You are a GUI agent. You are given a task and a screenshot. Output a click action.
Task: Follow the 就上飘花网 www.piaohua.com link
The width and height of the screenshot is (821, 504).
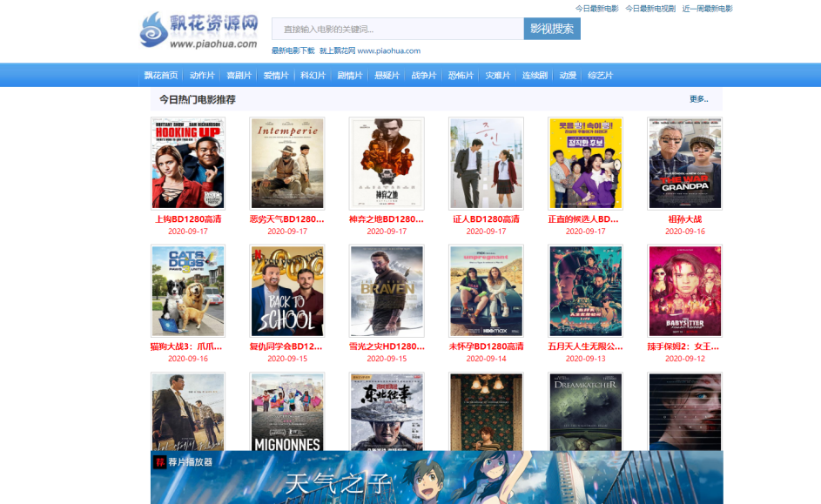click(370, 50)
